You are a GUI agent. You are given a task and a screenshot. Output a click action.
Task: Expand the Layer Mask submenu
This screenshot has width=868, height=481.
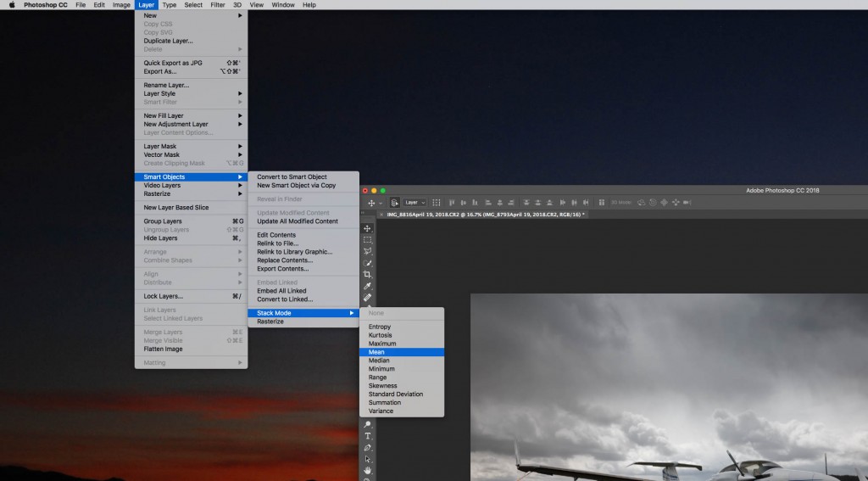(191, 146)
